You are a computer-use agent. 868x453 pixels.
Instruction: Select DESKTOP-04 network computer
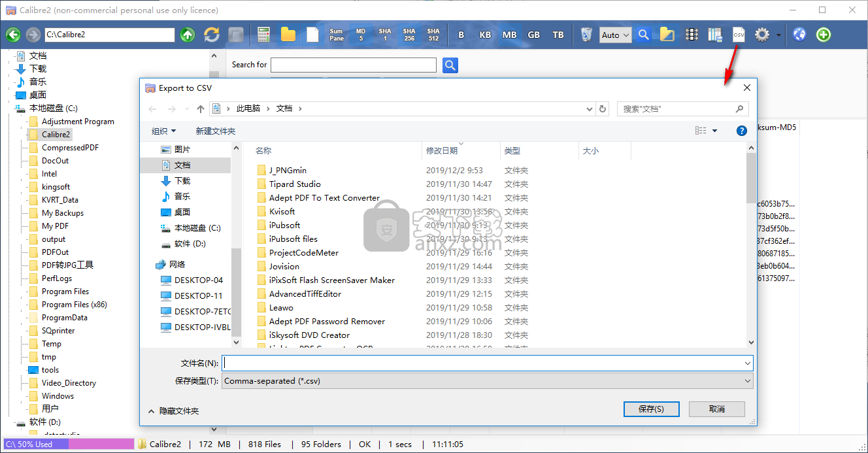coord(198,280)
